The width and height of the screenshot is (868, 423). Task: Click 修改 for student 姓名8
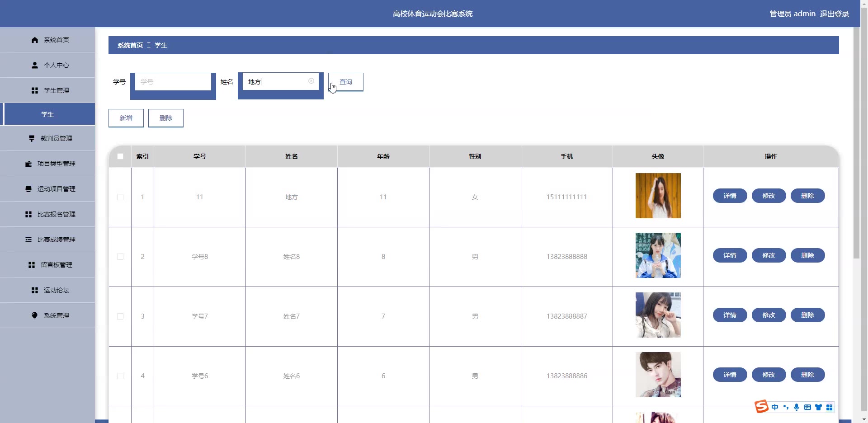tap(769, 255)
